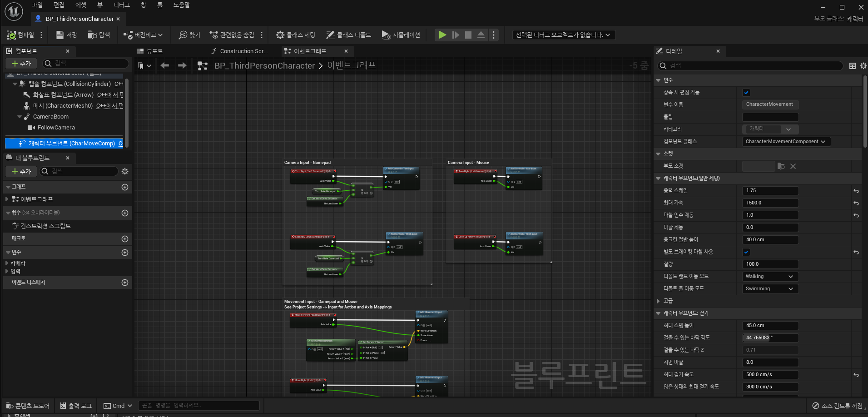Viewport: 868px width, 417px height.
Task: Toggle Hide Unrelated (관련없음 숨김)
Action: coord(232,35)
